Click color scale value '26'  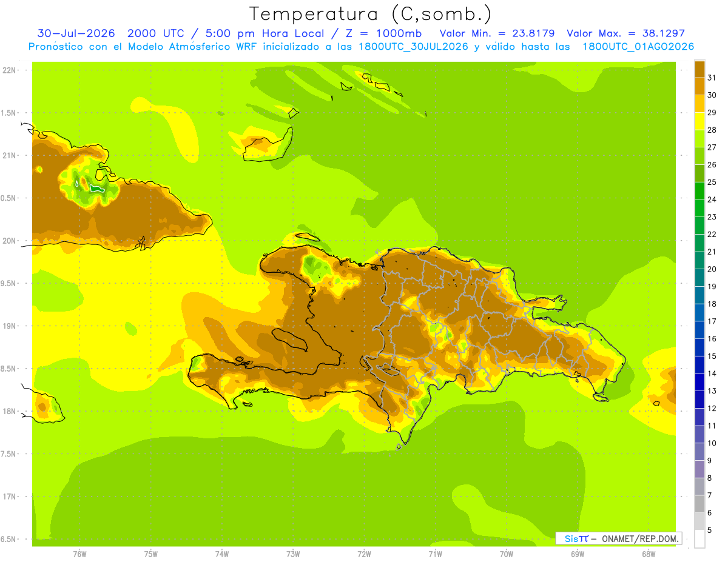[x=712, y=165]
